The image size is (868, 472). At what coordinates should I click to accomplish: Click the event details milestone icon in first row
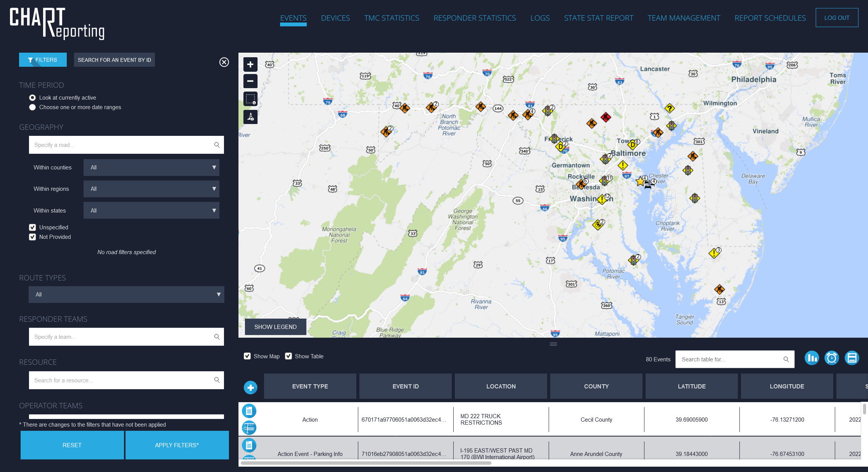[249, 428]
